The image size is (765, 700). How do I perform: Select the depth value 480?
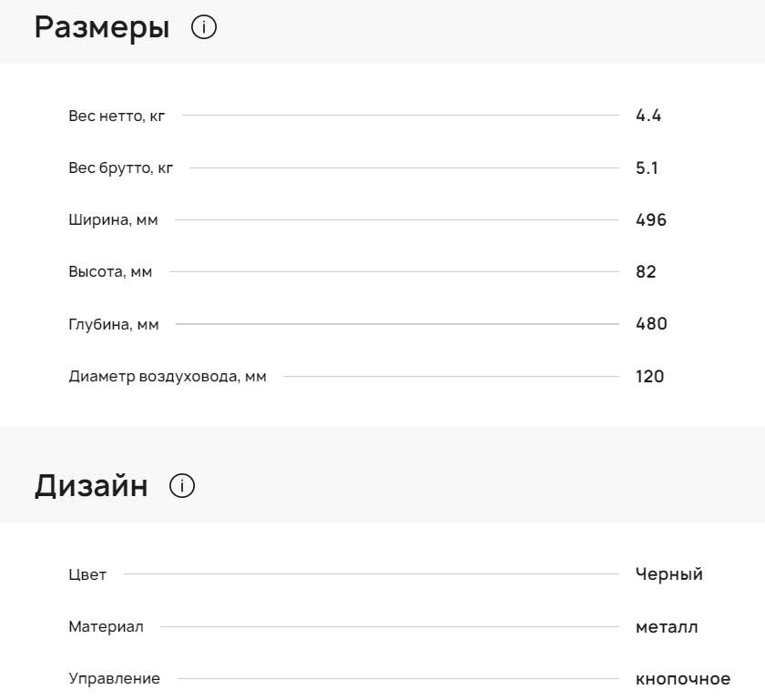click(x=651, y=324)
